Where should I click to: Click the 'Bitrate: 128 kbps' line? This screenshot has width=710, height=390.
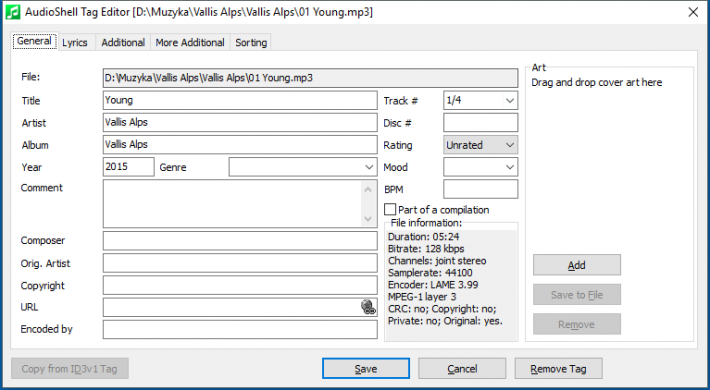426,249
